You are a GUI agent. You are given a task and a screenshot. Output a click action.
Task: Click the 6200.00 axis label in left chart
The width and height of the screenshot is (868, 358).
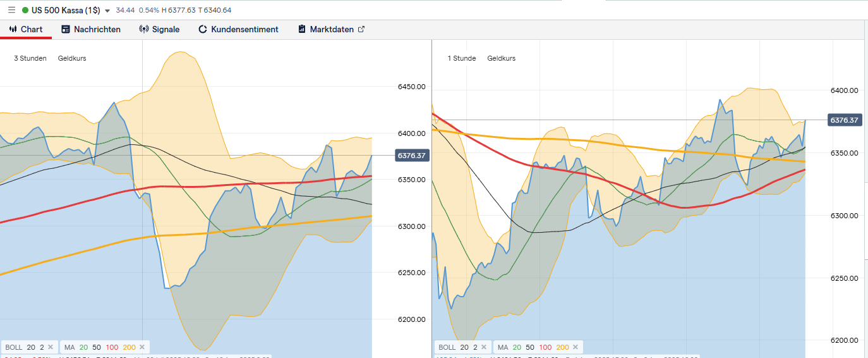pyautogui.click(x=411, y=319)
